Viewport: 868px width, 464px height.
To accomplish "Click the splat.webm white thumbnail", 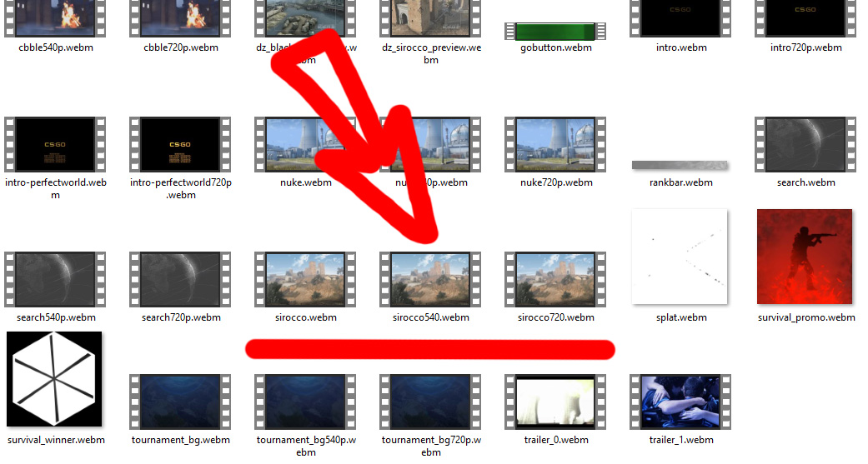I will (x=680, y=257).
